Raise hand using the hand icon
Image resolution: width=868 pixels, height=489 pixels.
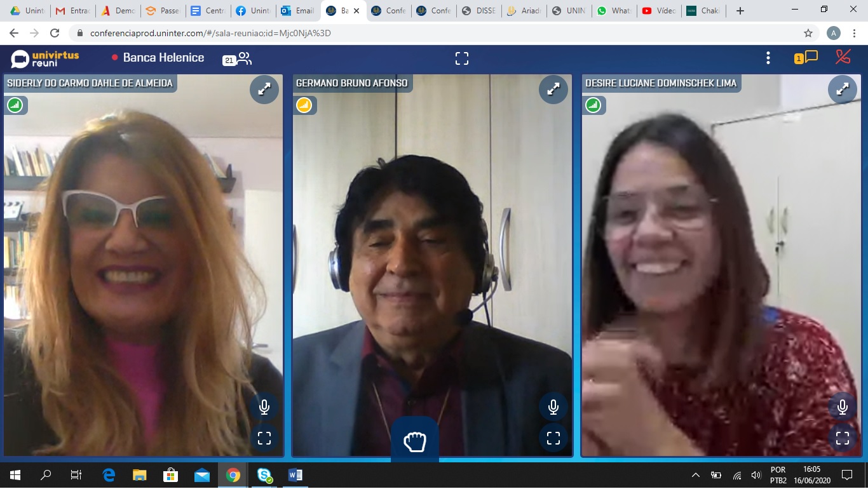tap(414, 441)
